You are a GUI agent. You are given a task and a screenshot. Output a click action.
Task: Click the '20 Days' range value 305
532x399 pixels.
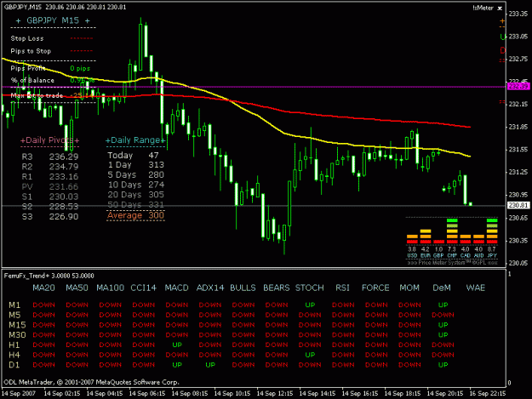point(156,195)
